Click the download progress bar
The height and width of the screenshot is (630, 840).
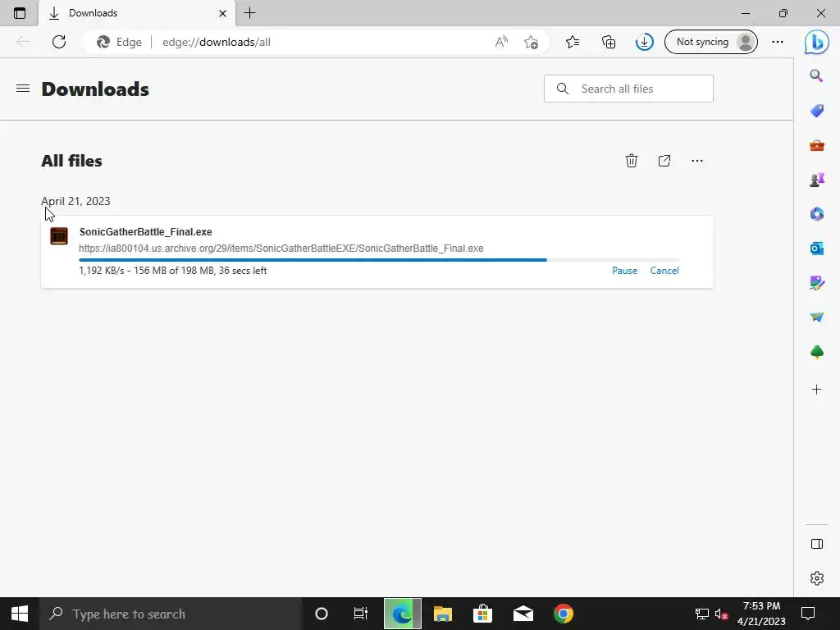(379, 260)
